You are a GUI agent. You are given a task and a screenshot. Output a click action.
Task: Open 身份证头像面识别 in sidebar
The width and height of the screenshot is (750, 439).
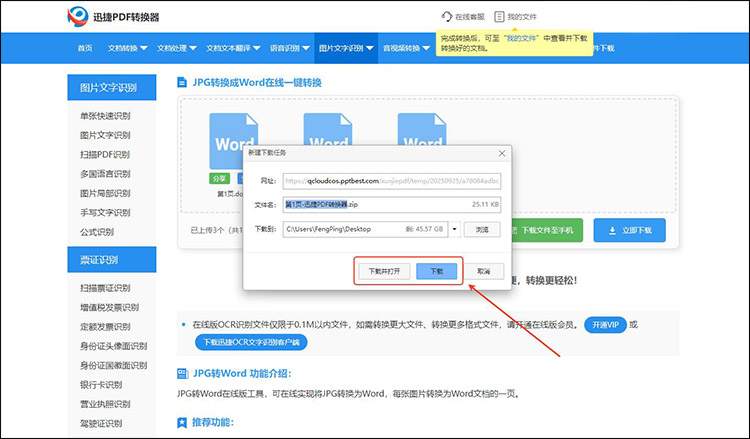(113, 346)
